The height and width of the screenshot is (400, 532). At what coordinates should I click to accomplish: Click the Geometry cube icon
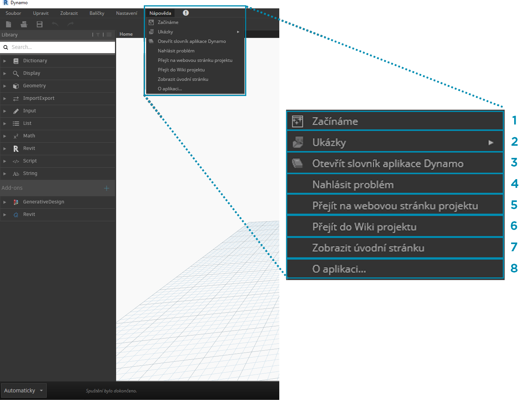(16, 86)
